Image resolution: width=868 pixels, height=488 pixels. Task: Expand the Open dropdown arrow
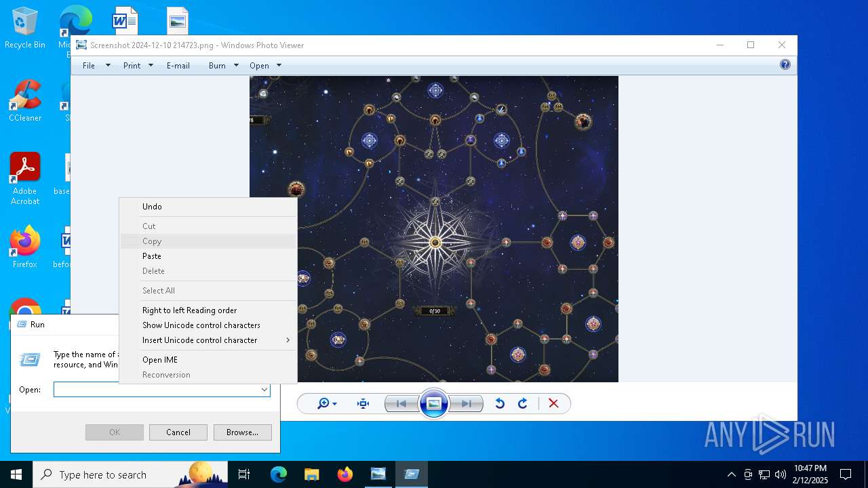pos(279,66)
